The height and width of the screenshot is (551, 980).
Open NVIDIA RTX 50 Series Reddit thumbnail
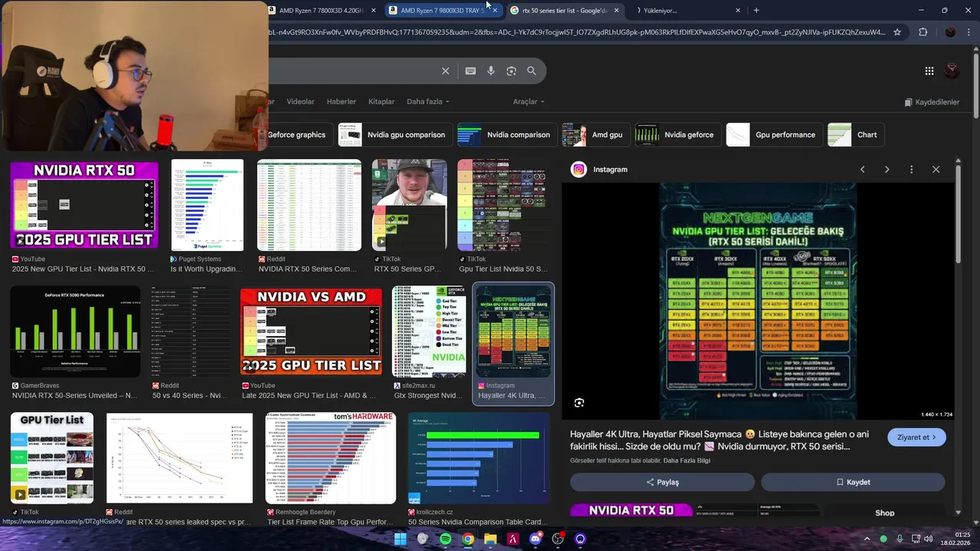click(x=309, y=205)
